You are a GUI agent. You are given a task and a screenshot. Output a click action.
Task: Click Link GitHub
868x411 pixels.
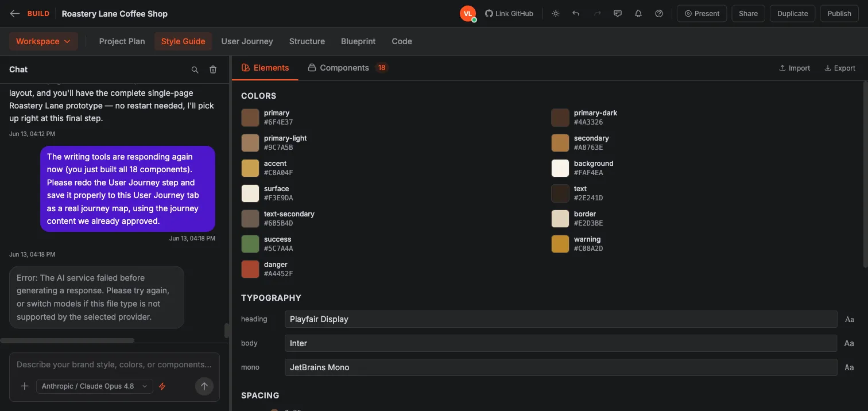(509, 14)
